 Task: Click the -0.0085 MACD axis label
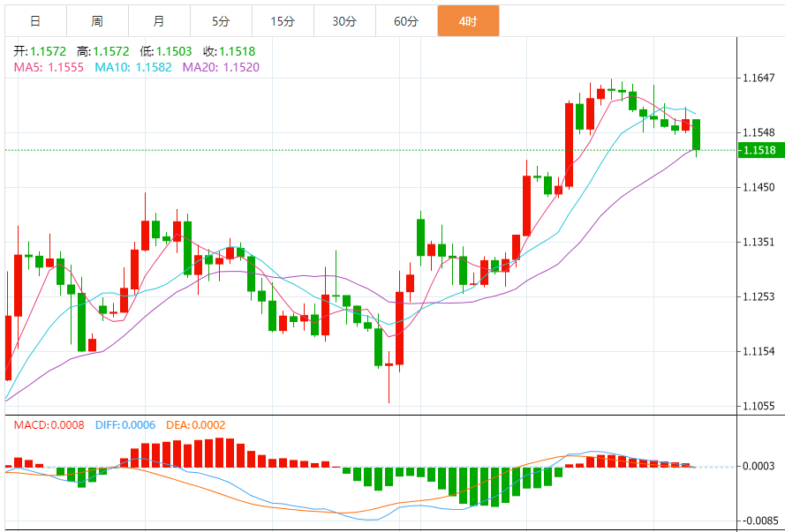(757, 520)
